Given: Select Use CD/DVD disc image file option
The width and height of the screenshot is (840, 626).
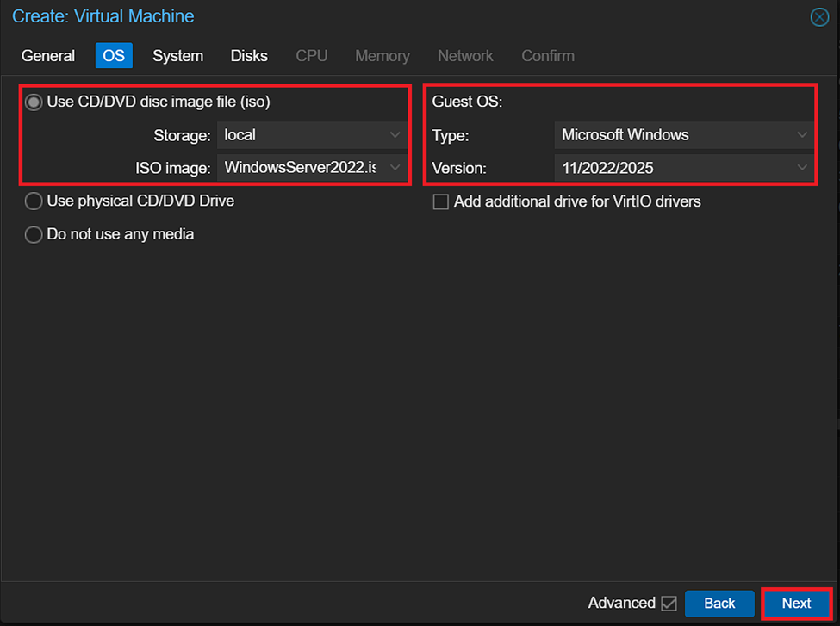Looking at the screenshot, I should [34, 102].
